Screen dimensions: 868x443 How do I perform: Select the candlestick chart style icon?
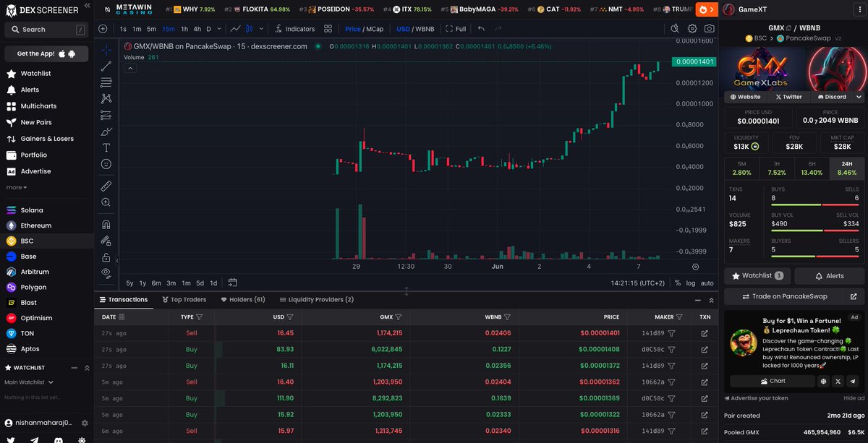tap(250, 29)
